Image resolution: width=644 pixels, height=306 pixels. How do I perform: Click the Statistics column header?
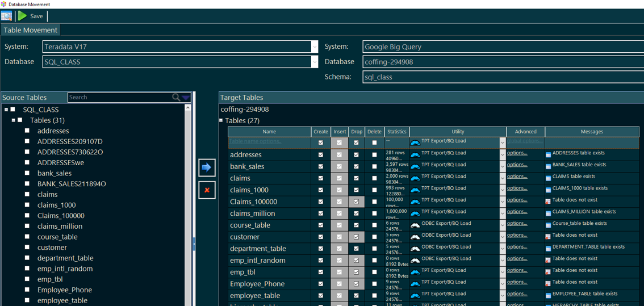[396, 132]
